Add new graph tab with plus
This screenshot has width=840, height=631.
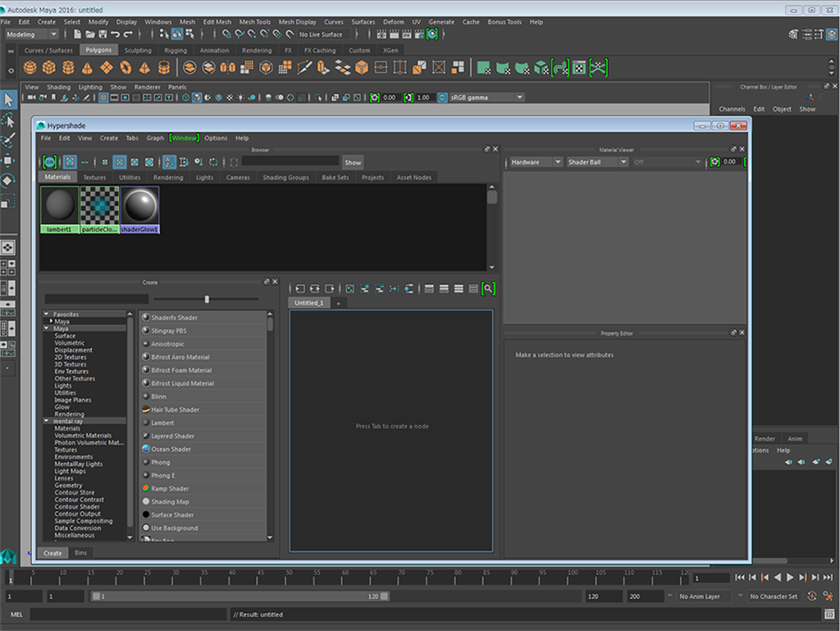pos(338,303)
